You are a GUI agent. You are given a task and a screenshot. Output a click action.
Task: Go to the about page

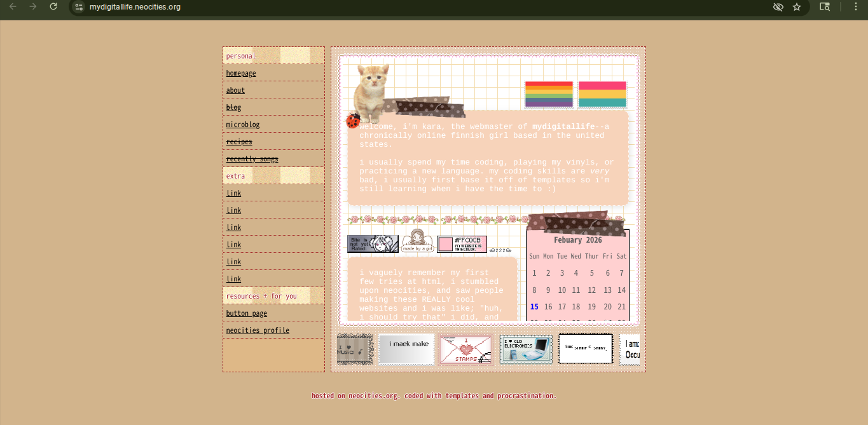[x=235, y=90]
